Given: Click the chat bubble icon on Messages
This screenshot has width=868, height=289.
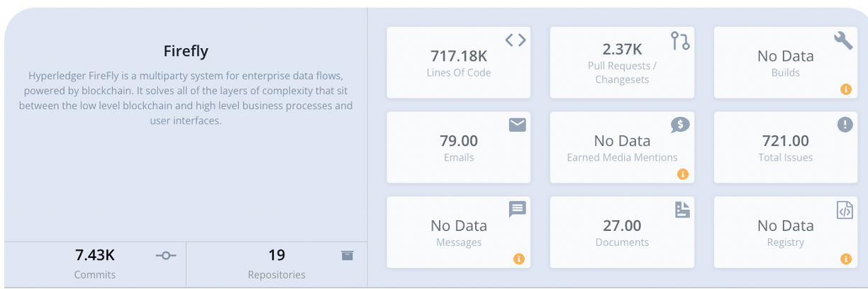Looking at the screenshot, I should click(x=518, y=209).
